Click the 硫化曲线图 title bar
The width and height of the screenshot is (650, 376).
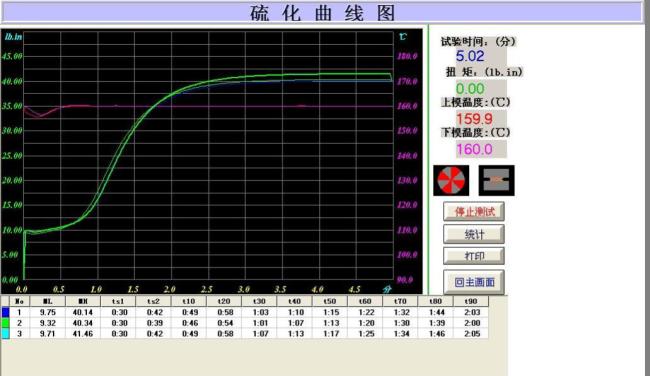pos(322,13)
